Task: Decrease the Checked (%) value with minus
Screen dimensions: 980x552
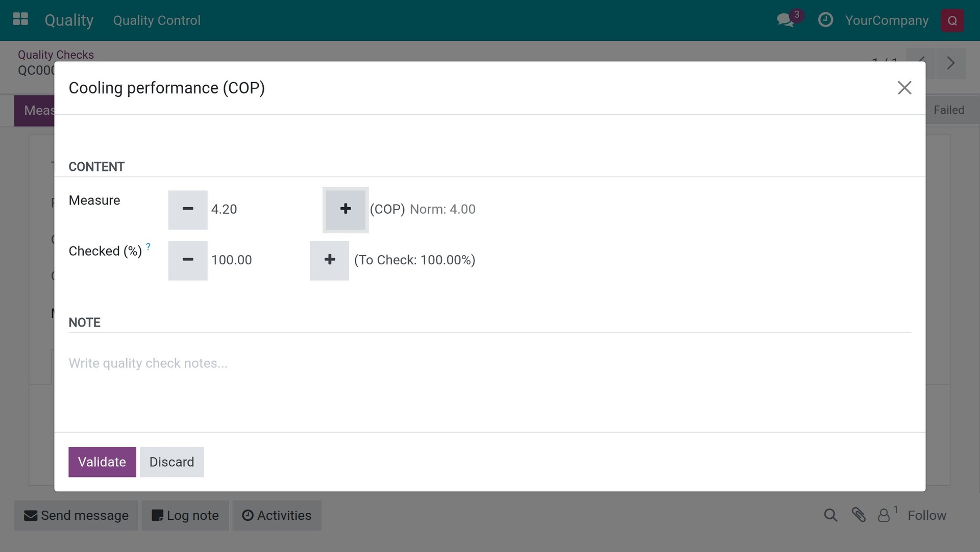Action: point(188,260)
